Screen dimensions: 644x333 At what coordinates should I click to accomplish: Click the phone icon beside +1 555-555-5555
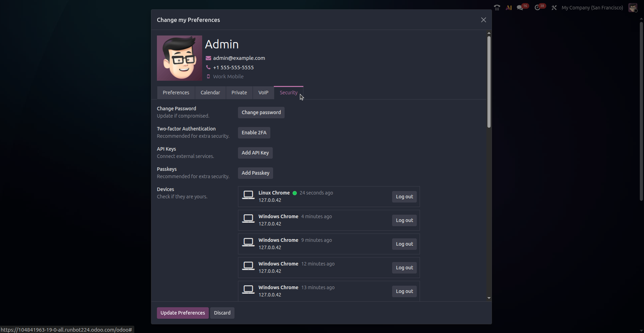(x=208, y=67)
